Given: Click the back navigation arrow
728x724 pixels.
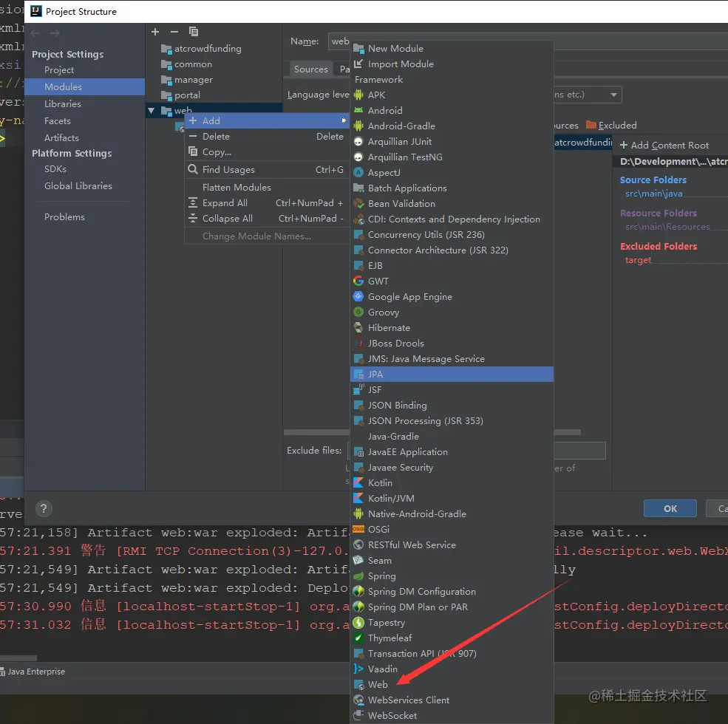Looking at the screenshot, I should tap(35, 33).
